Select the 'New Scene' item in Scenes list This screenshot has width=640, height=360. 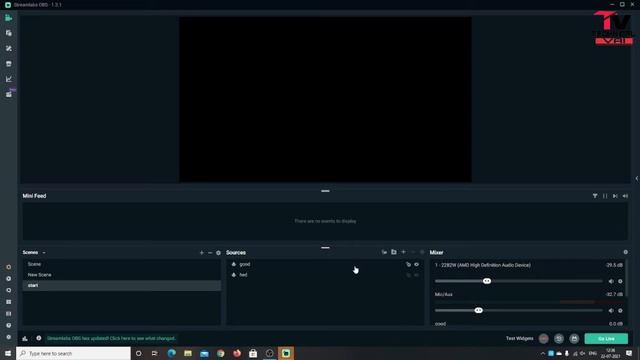(122, 275)
